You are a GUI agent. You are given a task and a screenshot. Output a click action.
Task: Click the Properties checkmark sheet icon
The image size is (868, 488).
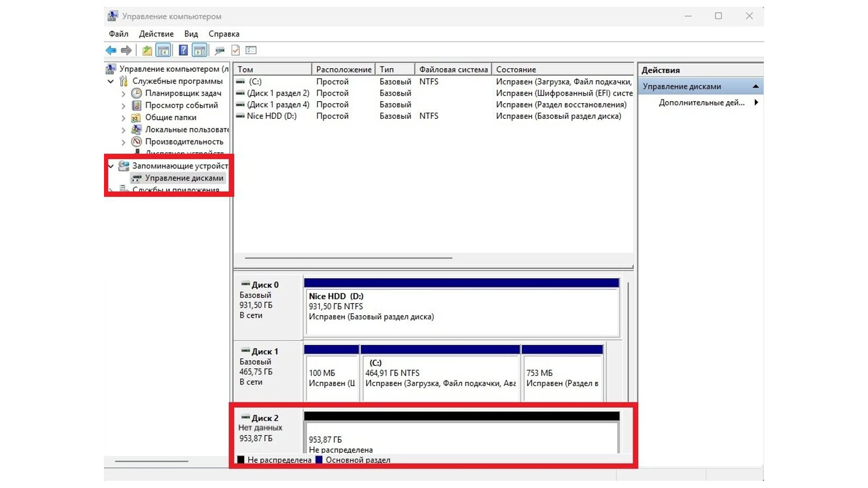point(236,50)
